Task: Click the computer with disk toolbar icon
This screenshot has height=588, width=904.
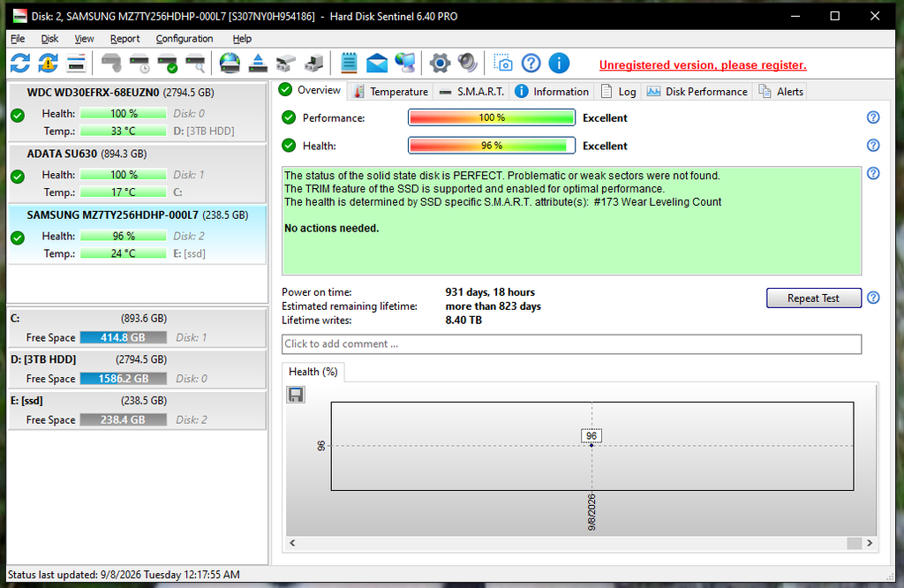Action: click(x=314, y=63)
